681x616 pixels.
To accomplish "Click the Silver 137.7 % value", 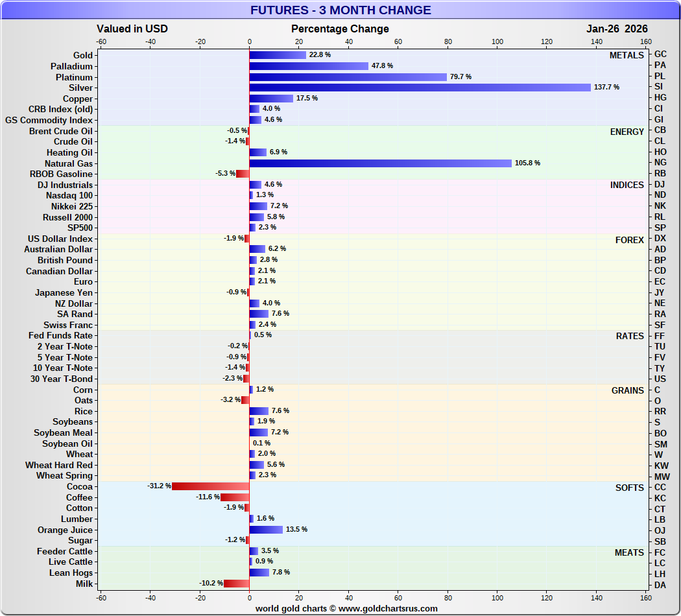I will [x=606, y=87].
